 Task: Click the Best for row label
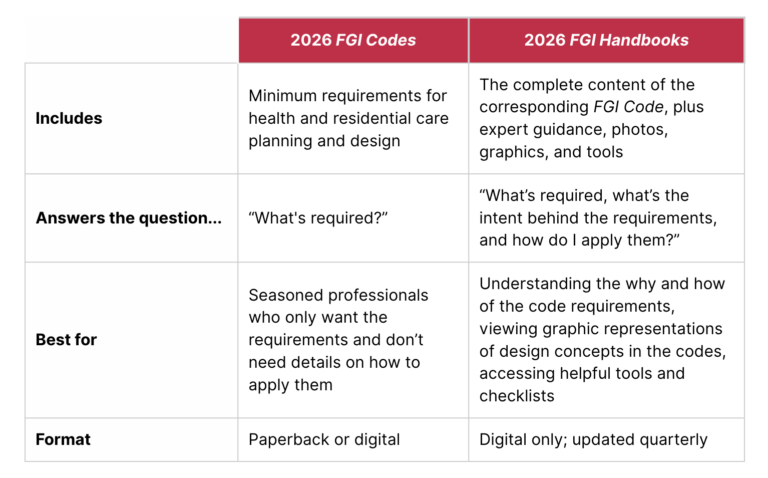click(x=66, y=339)
